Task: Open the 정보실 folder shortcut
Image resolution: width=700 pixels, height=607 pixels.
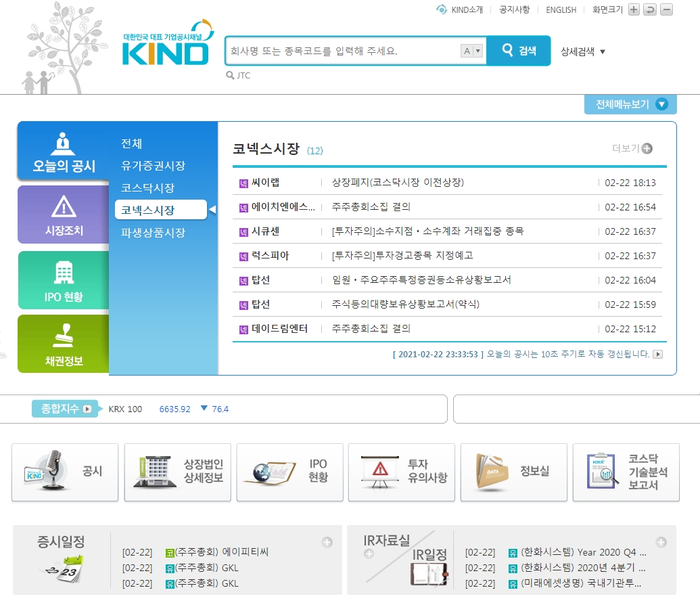Action: point(514,472)
